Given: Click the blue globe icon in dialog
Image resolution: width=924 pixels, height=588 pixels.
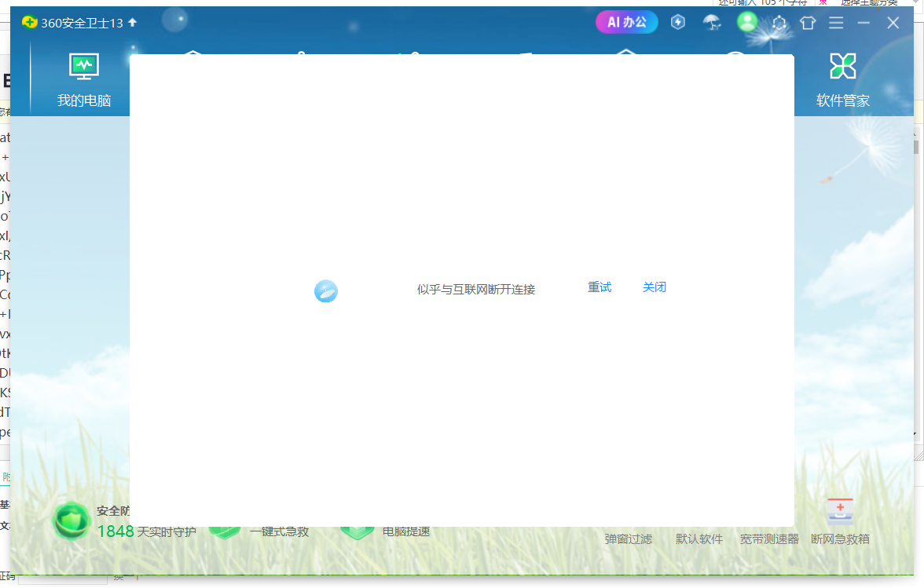Looking at the screenshot, I should [326, 290].
